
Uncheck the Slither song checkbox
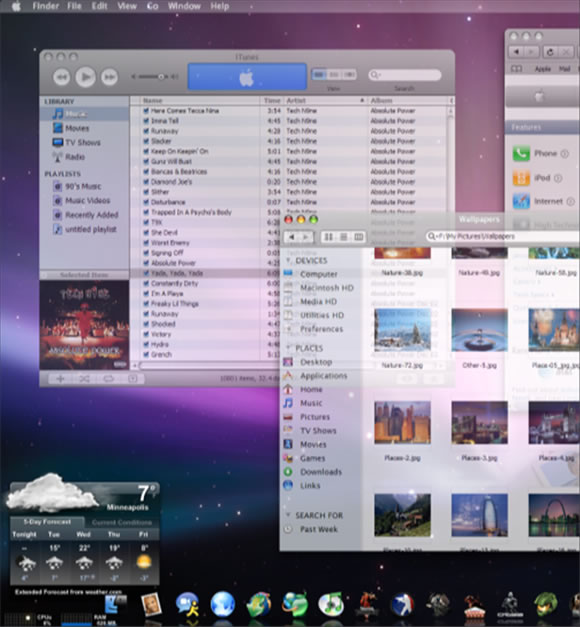coord(146,192)
